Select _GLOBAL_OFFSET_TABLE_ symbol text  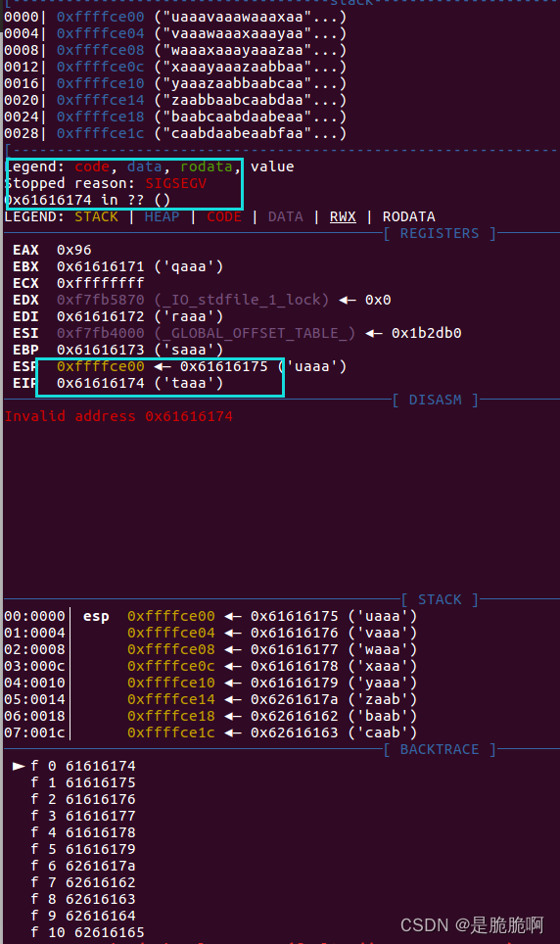coord(256,333)
